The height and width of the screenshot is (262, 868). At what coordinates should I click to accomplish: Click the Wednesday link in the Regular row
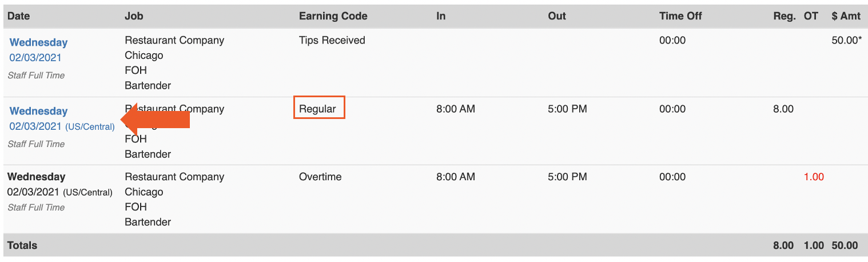point(38,111)
